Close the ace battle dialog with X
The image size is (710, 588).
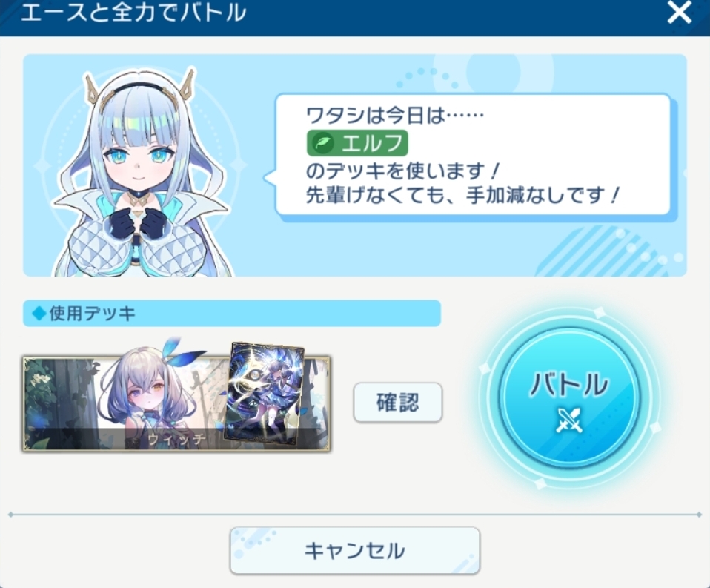point(679,13)
